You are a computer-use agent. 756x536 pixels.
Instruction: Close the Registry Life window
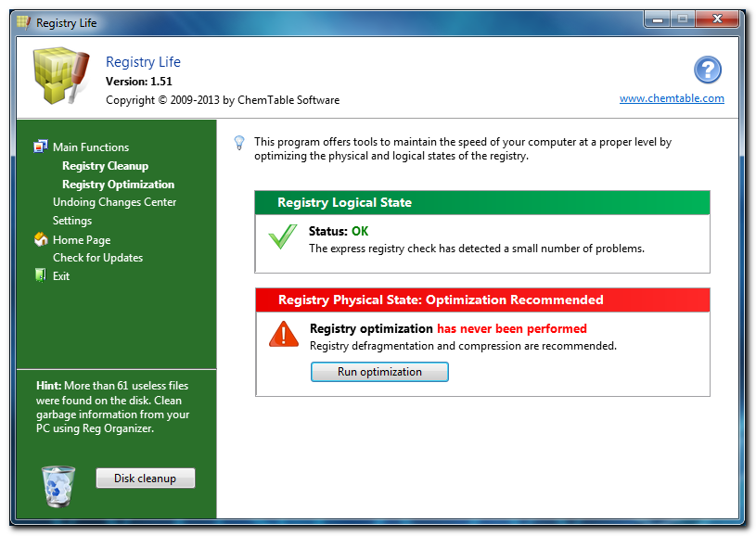point(717,19)
